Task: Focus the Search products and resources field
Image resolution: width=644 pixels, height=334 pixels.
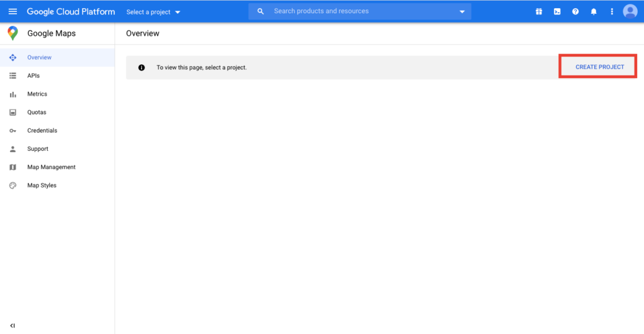Action: coord(360,11)
